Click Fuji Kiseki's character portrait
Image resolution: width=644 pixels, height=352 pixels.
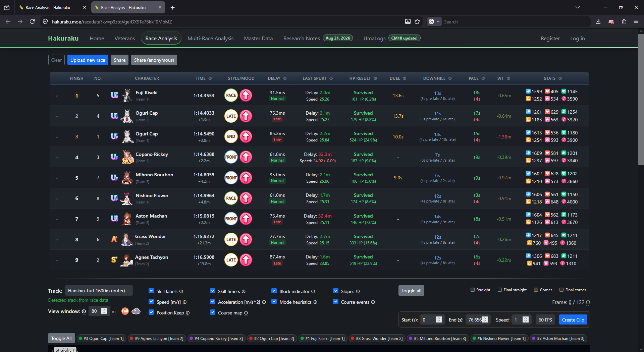point(127,96)
